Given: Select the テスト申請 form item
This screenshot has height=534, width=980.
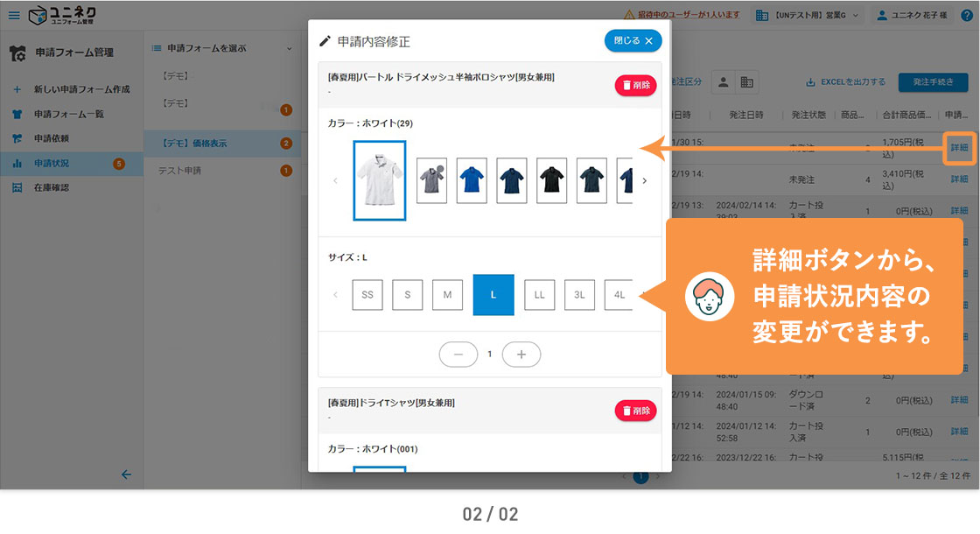Looking at the screenshot, I should point(179,170).
